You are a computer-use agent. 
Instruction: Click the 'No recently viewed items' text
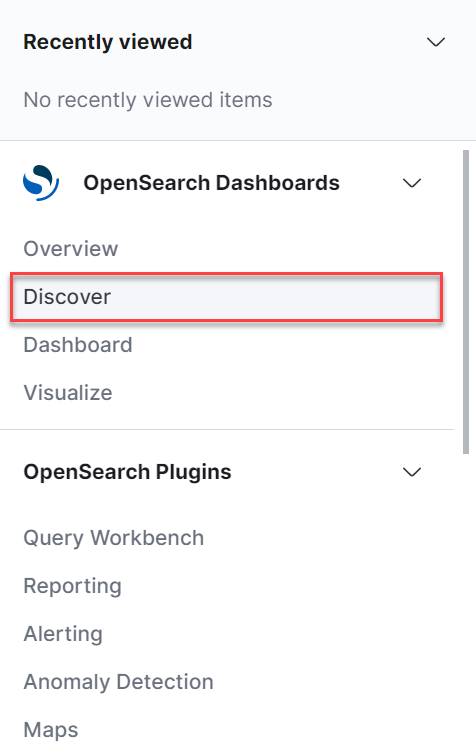coord(148,100)
